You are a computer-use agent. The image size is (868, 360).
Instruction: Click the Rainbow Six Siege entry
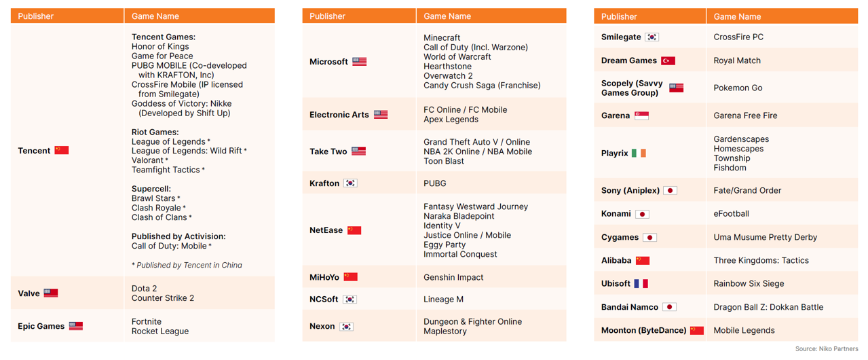(749, 283)
